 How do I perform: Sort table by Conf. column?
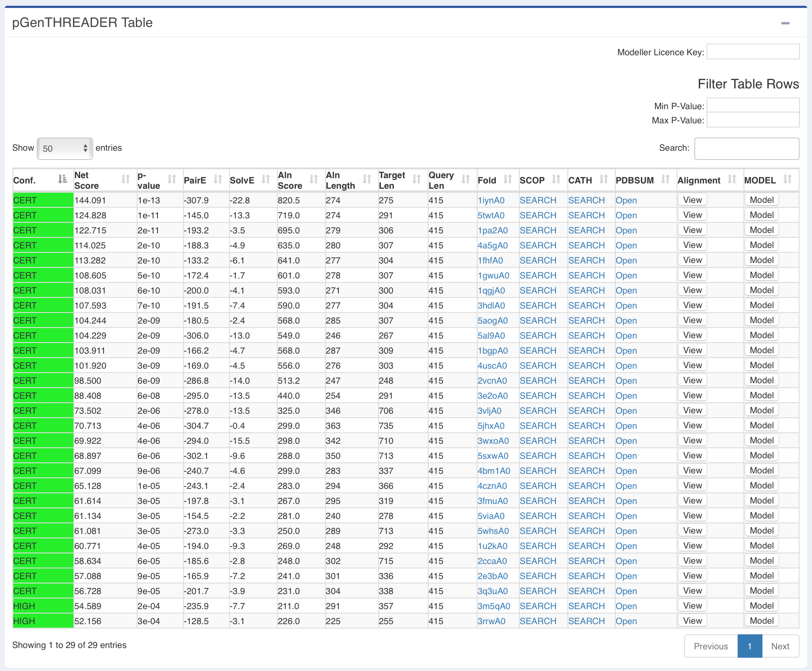point(43,180)
